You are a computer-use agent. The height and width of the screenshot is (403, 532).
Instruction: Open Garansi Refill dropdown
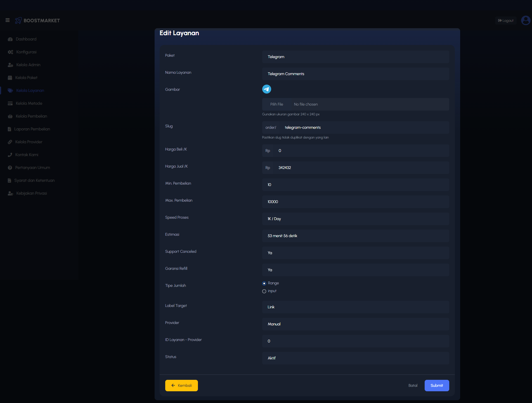356,270
